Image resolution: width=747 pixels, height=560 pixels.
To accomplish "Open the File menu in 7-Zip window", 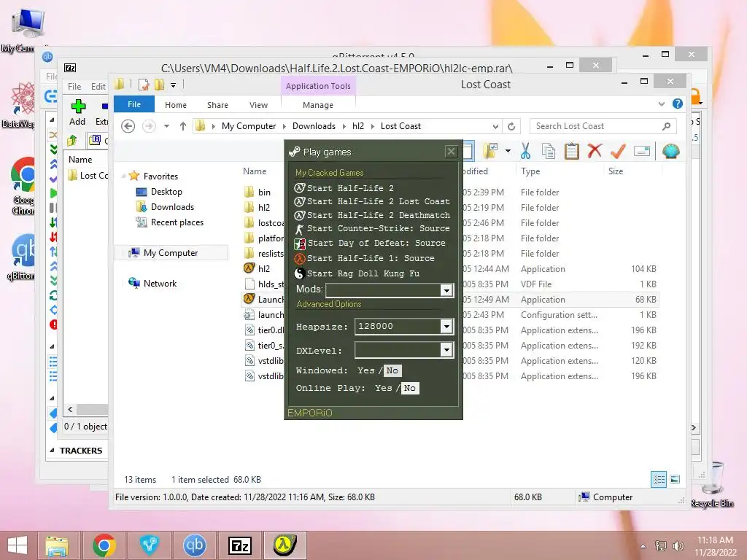I will [x=74, y=86].
